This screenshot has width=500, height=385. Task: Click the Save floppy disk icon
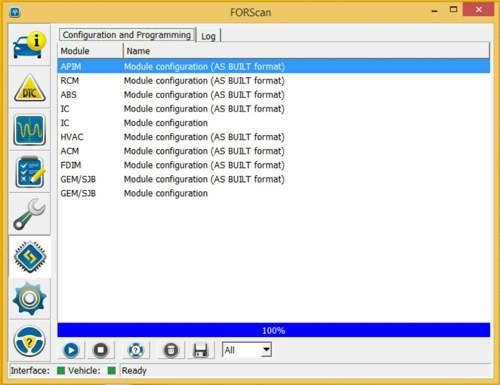200,350
